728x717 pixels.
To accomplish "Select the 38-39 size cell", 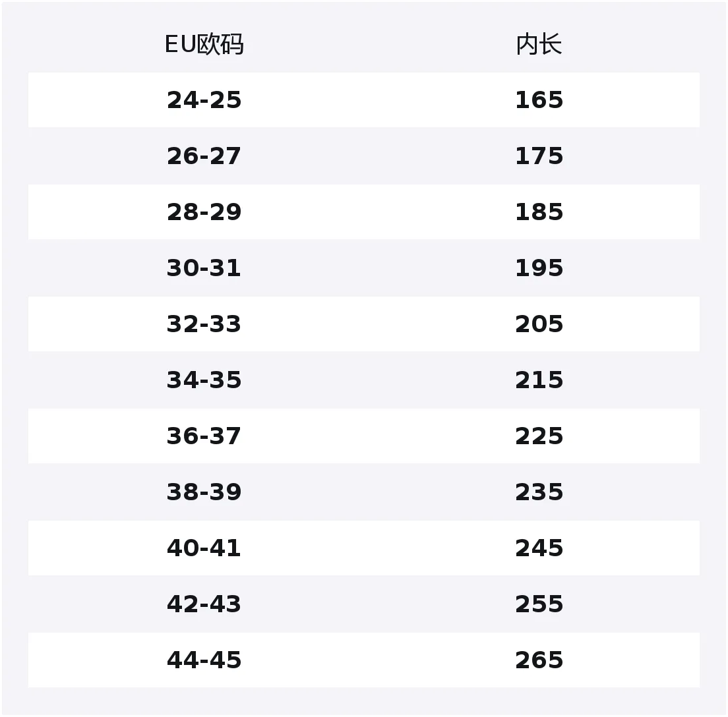I will coord(204,492).
